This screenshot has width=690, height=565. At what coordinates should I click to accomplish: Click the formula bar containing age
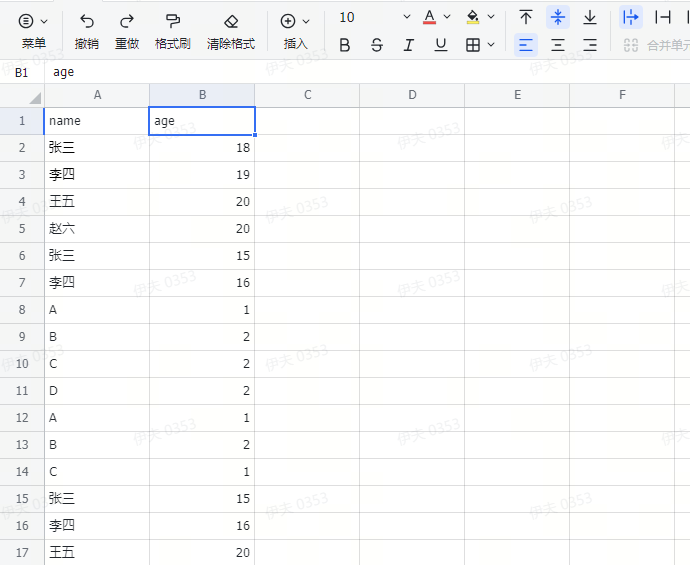[x=367, y=72]
